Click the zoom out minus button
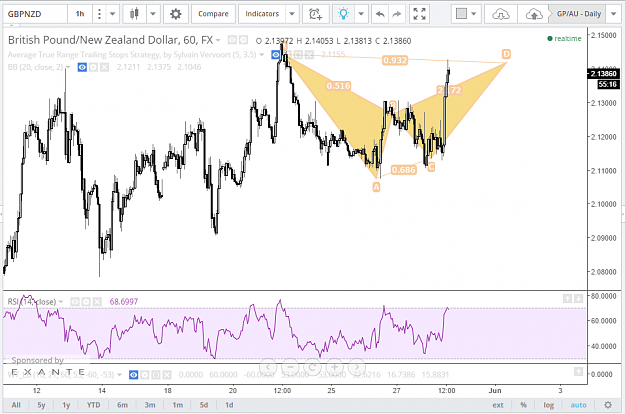 pyautogui.click(x=291, y=367)
